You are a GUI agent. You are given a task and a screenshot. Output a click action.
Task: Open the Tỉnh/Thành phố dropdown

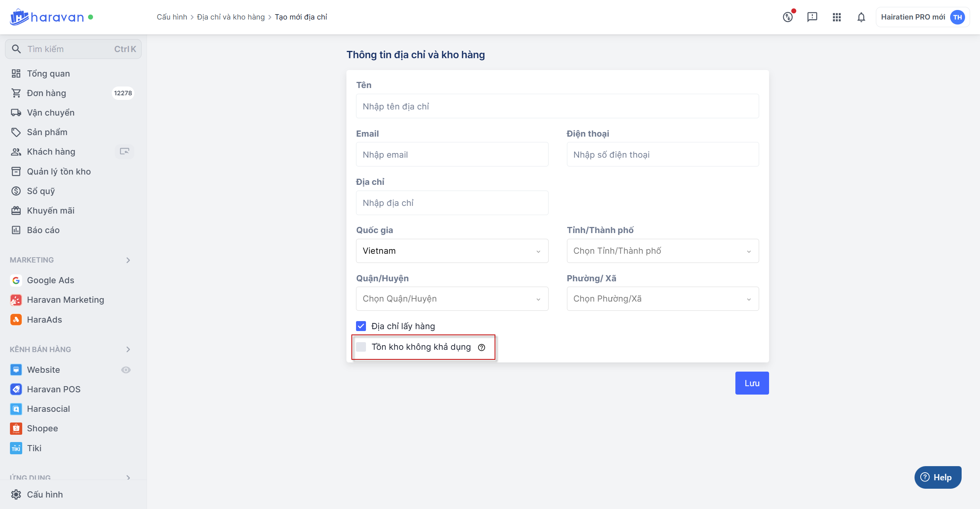point(662,251)
